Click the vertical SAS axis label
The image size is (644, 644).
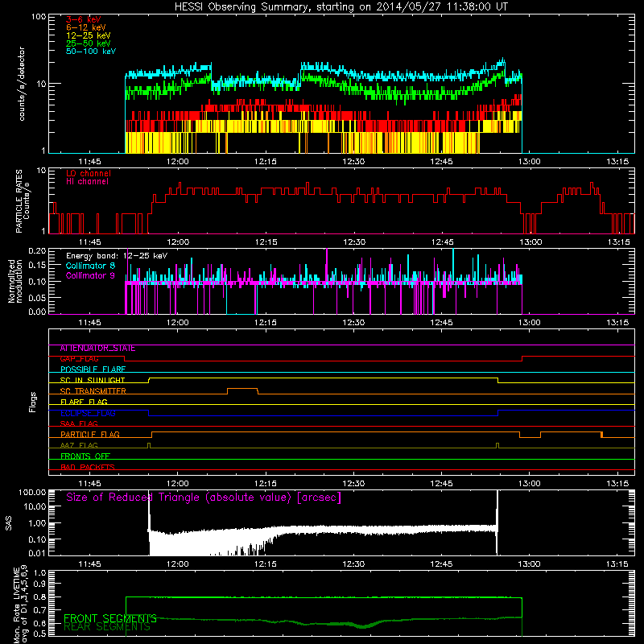tap(8, 523)
